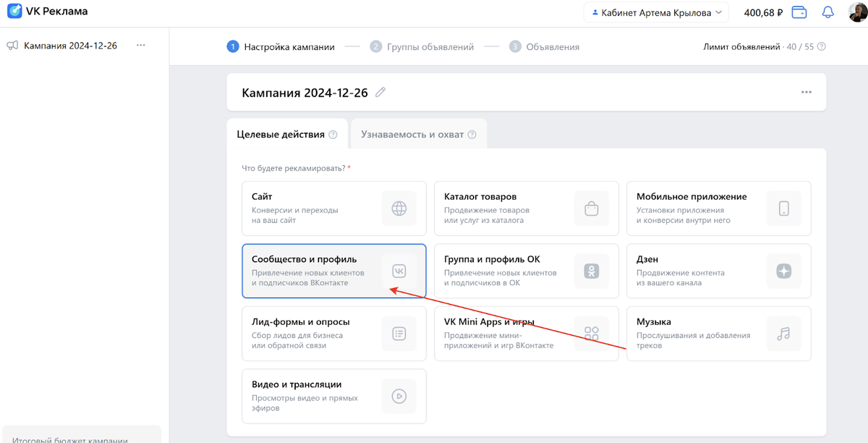The height and width of the screenshot is (443, 868).
Task: Choose Каталог товаров advertising object
Action: click(x=527, y=208)
